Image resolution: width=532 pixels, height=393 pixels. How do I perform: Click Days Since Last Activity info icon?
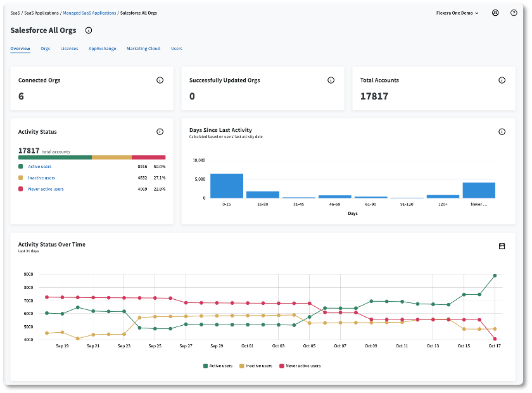(x=502, y=132)
